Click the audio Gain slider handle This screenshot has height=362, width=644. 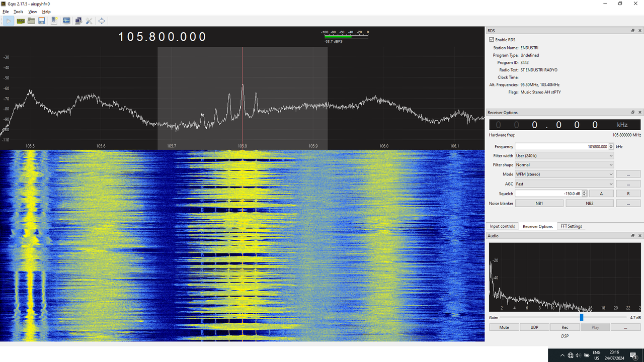point(582,317)
